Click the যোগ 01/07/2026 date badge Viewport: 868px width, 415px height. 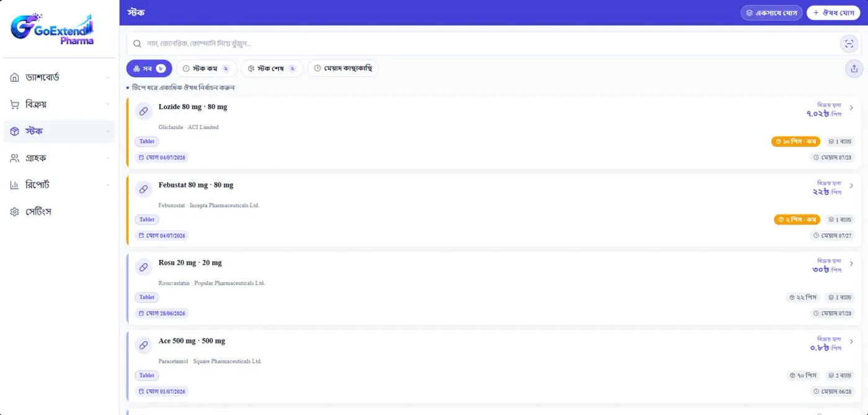pyautogui.click(x=162, y=391)
